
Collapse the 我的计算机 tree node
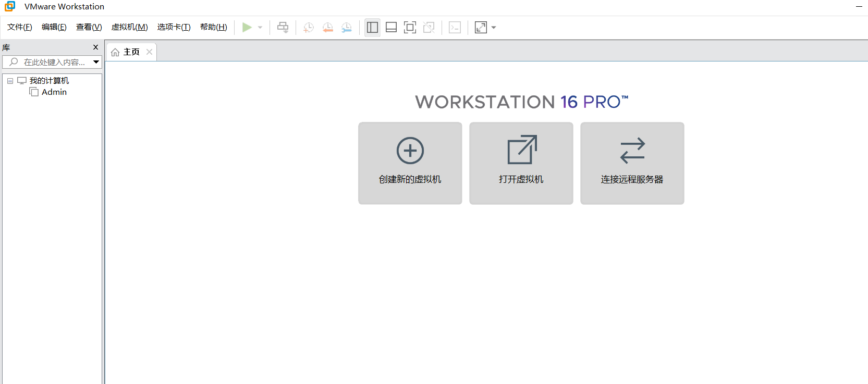(10, 81)
